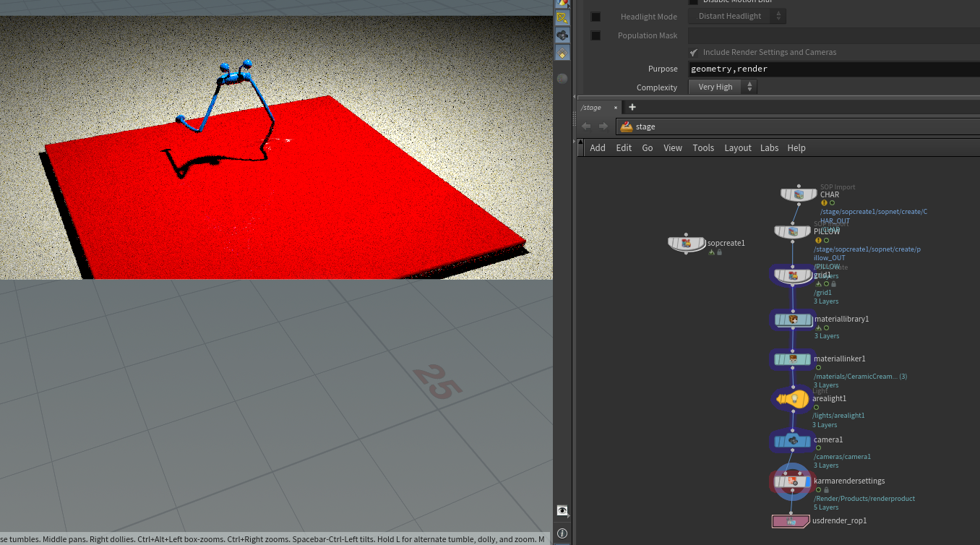Select the CHAR SOP import node
The width and height of the screenshot is (980, 545).
(x=799, y=194)
